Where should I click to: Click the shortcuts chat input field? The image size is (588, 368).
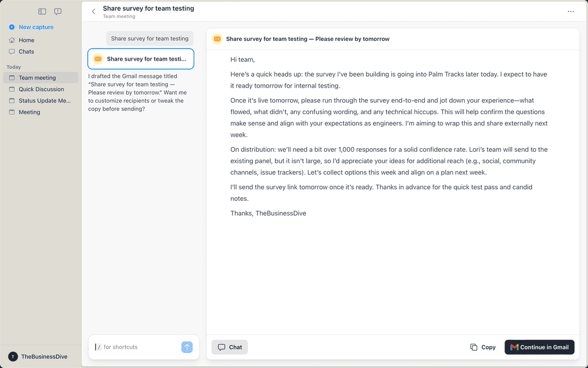pyautogui.click(x=138, y=347)
